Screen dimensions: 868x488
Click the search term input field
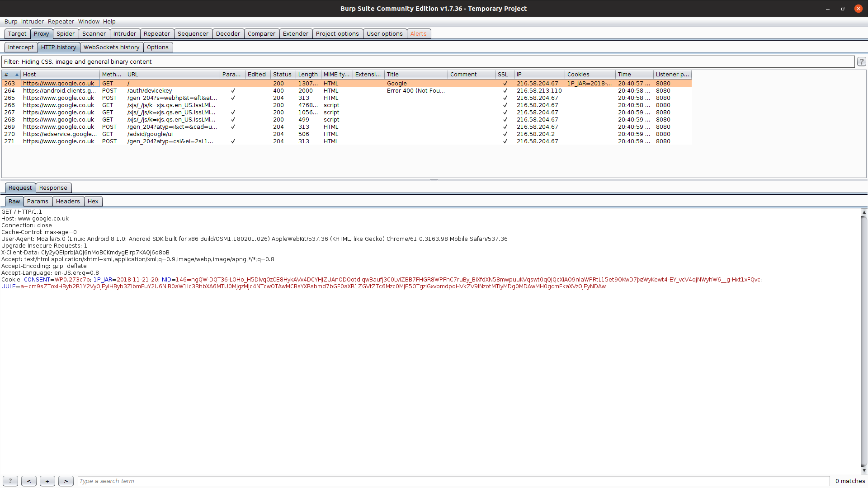452,481
